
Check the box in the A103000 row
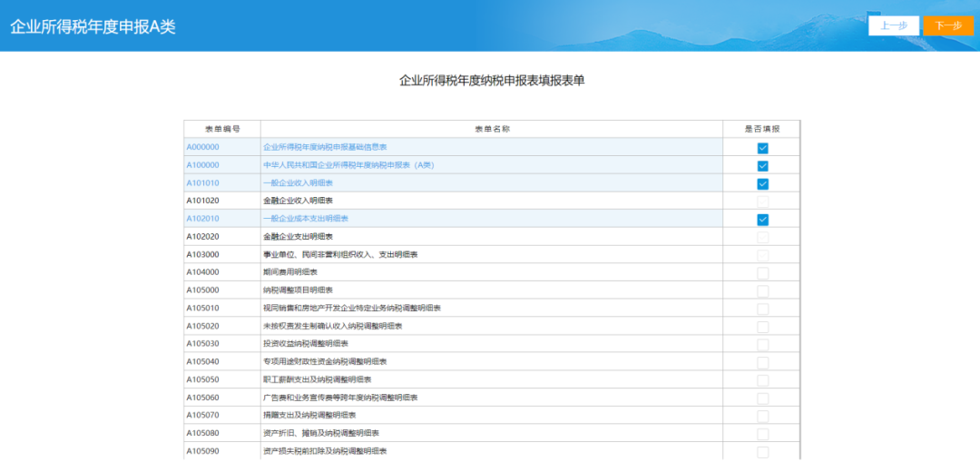762,255
